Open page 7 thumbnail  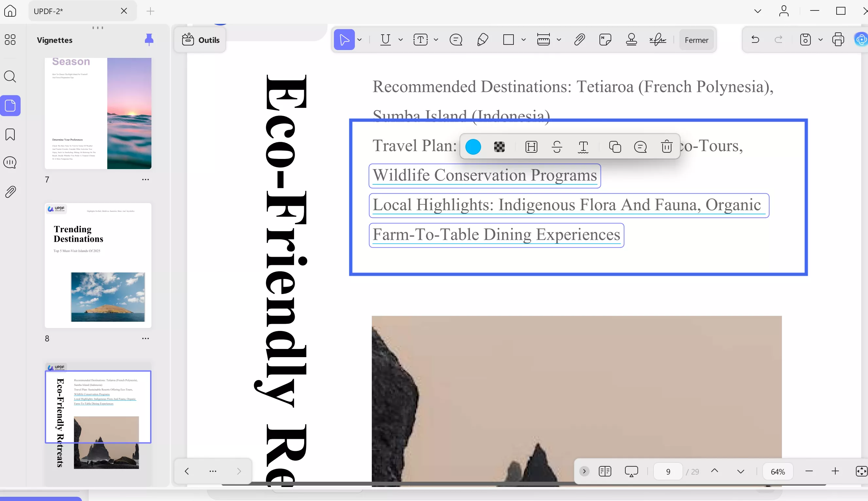click(x=98, y=113)
